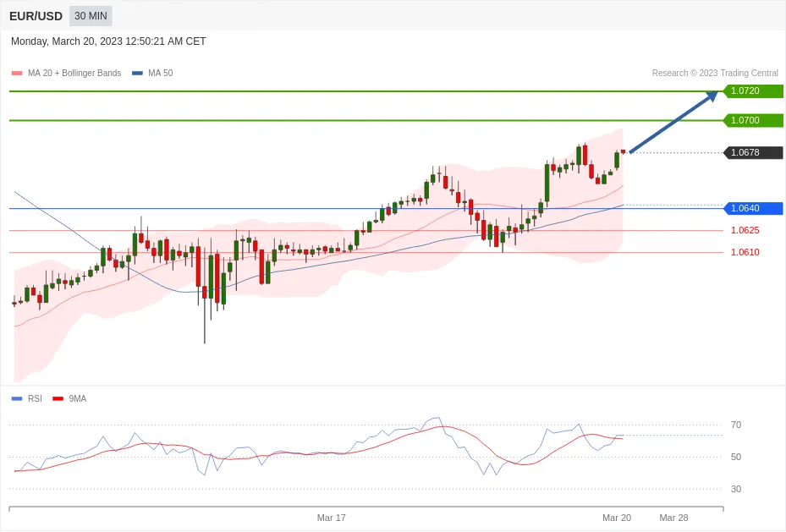Click the 1.0678 current price tag

click(753, 152)
